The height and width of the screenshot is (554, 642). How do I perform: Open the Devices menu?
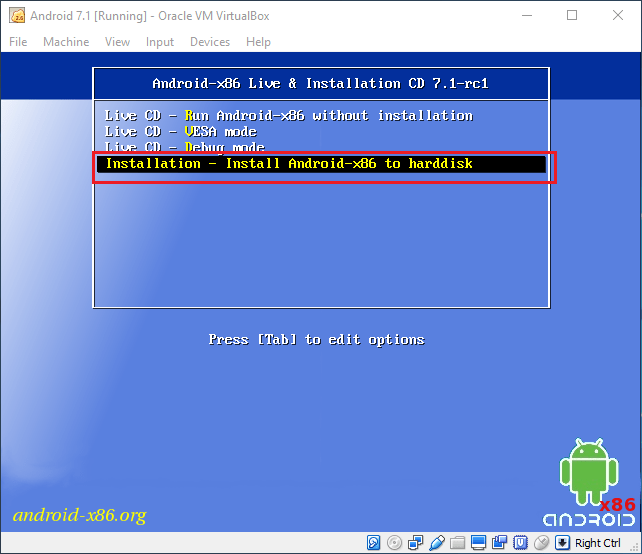[x=209, y=42]
